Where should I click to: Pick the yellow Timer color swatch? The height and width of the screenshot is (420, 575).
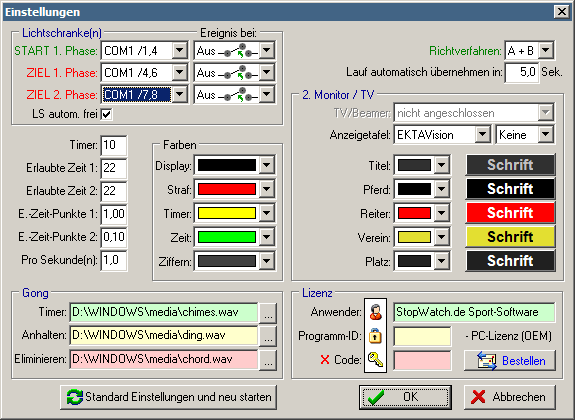coord(227,213)
